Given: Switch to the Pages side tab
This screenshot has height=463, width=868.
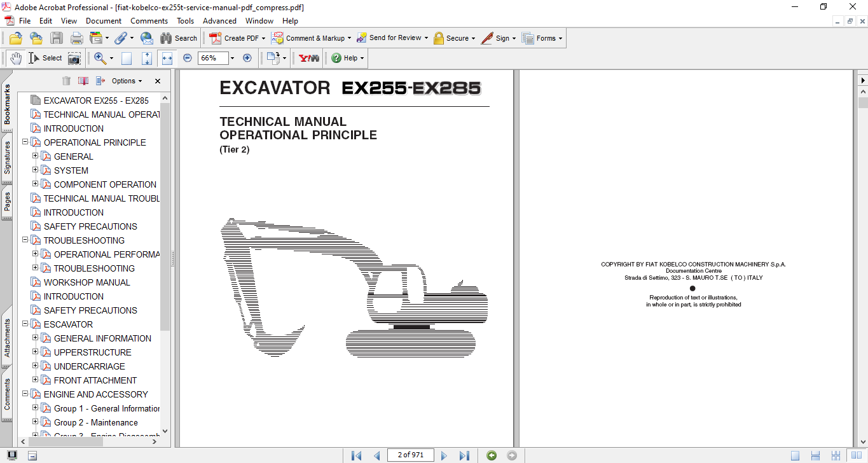Looking at the screenshot, I should tap(7, 202).
